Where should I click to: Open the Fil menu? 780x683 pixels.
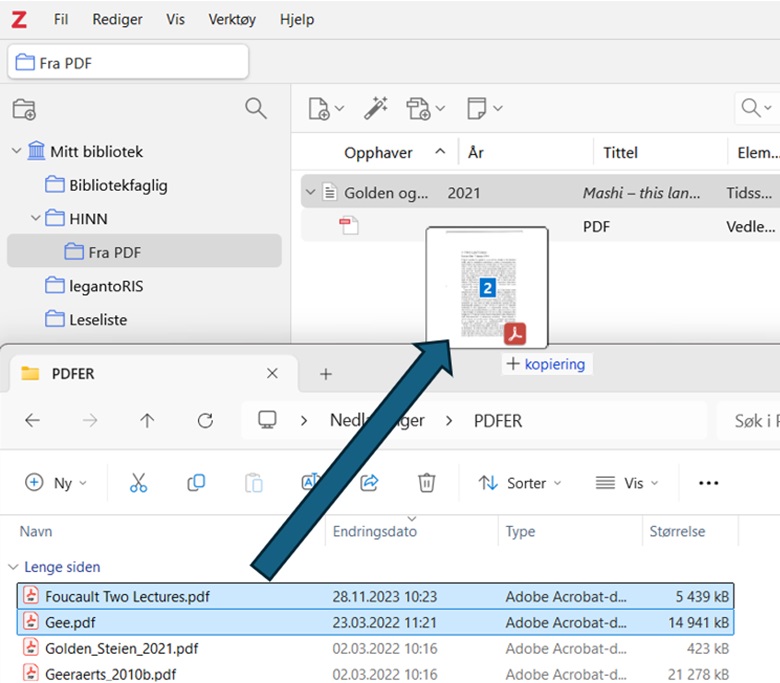(x=61, y=19)
